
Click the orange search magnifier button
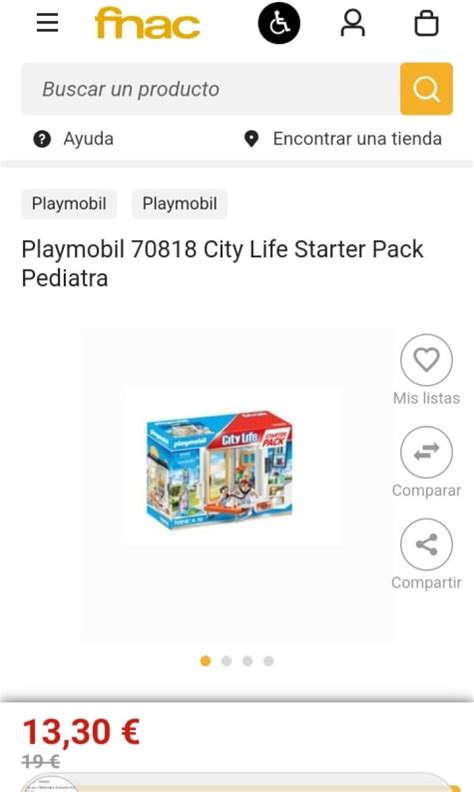click(x=426, y=89)
